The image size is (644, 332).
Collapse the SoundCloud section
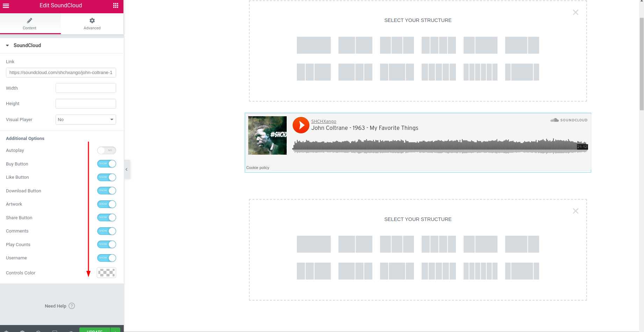(x=8, y=45)
